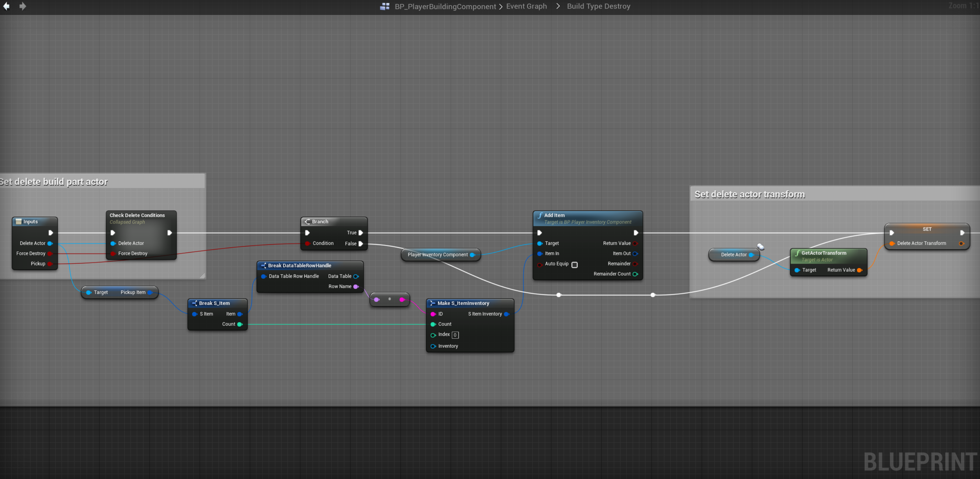Click the Branch node icon
980x479 pixels.
click(x=308, y=221)
